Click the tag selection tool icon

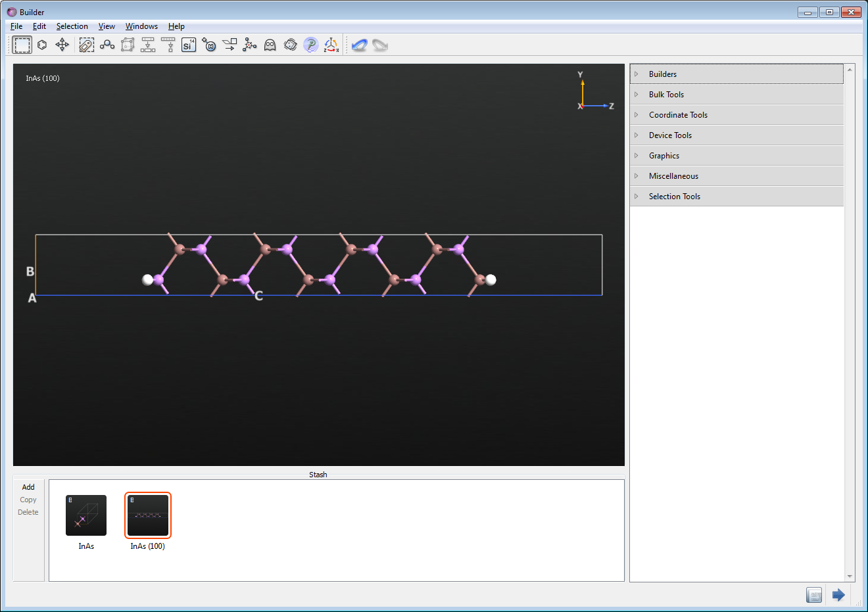pos(87,45)
